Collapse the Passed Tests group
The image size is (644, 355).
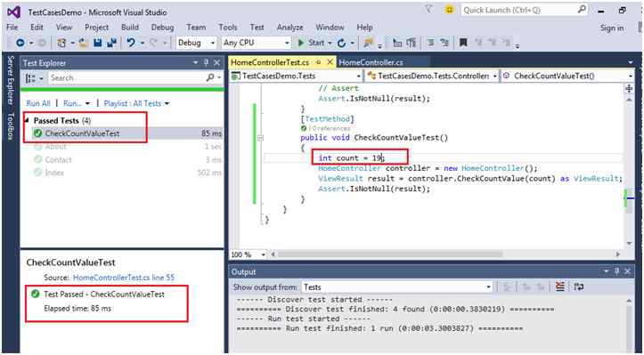[x=27, y=121]
